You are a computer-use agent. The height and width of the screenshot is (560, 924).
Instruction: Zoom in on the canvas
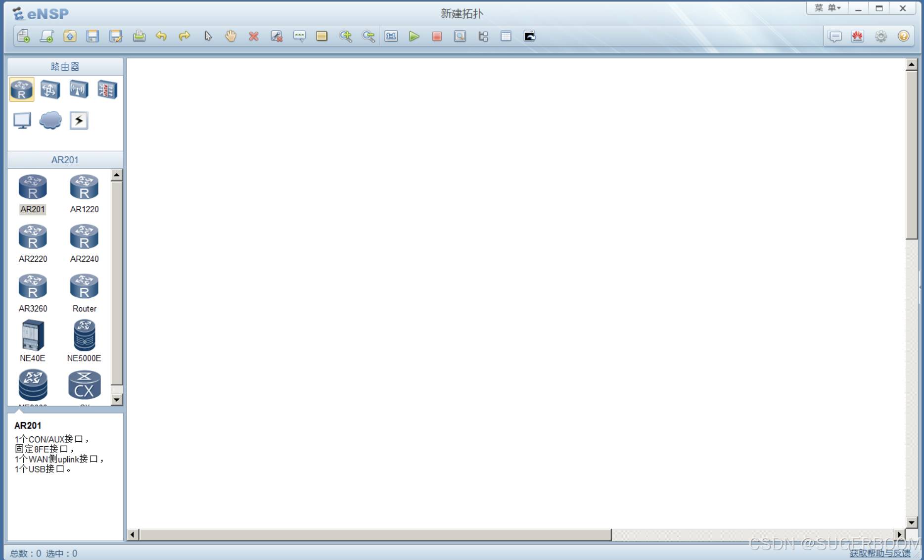[345, 36]
